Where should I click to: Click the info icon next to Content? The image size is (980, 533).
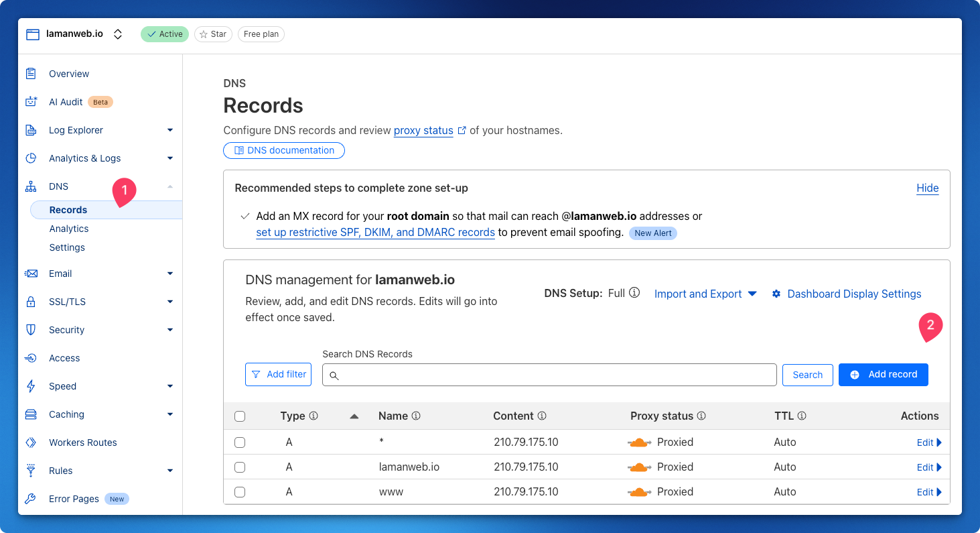click(542, 416)
